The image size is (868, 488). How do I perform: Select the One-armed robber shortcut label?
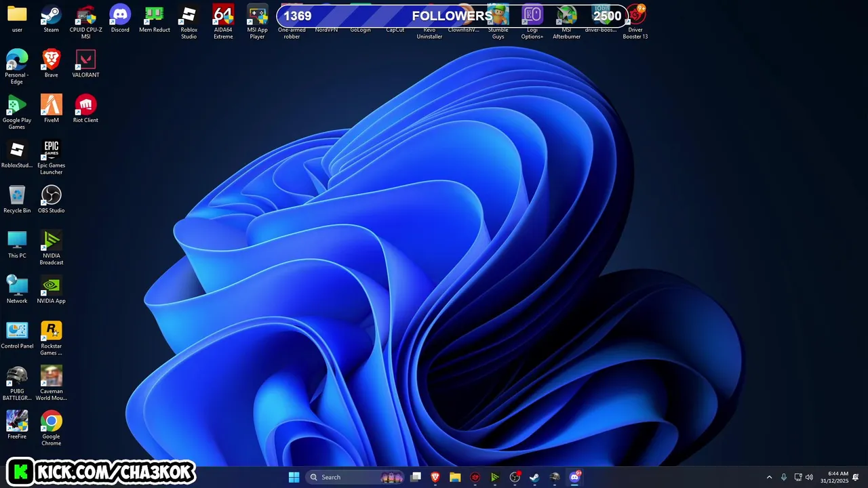tap(292, 33)
